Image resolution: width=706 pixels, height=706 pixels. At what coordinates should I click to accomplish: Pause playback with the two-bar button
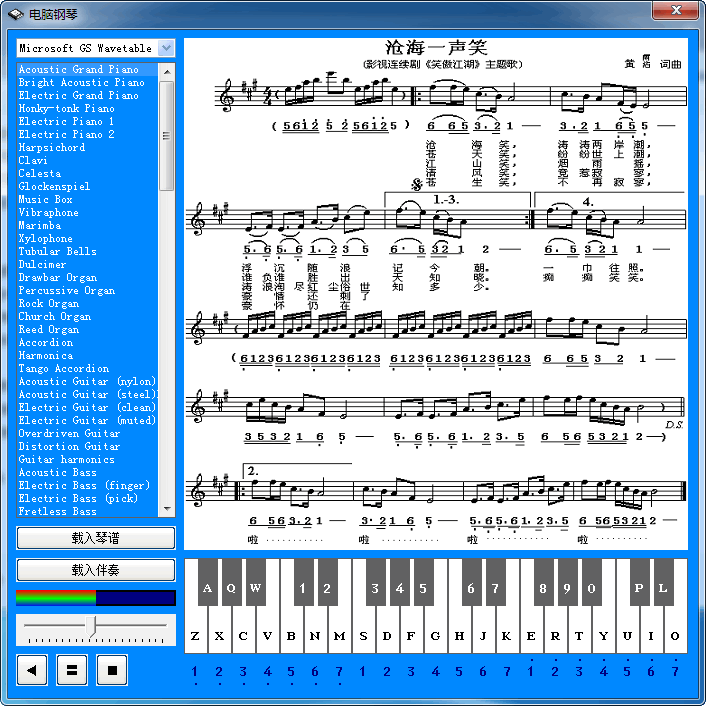pyautogui.click(x=72, y=670)
